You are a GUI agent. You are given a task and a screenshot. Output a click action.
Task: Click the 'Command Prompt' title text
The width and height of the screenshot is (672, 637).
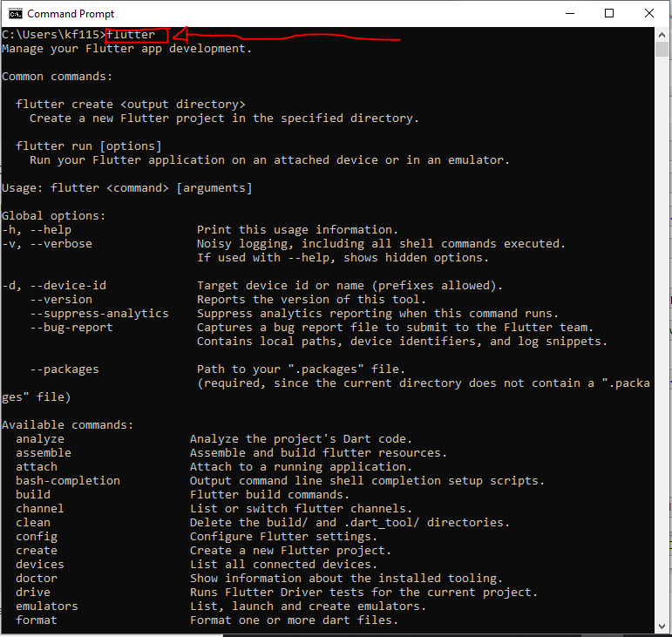click(71, 14)
